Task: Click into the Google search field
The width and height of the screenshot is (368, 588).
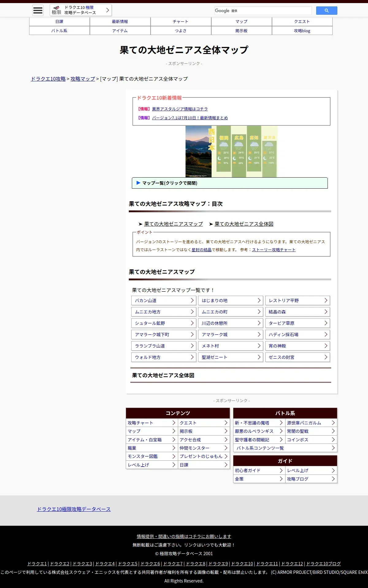Action: 263,10
